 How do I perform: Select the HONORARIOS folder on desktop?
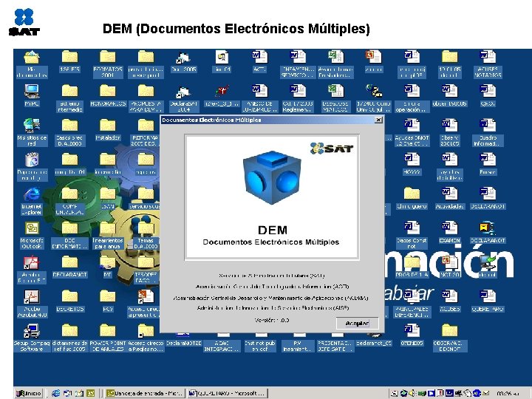[x=108, y=95]
